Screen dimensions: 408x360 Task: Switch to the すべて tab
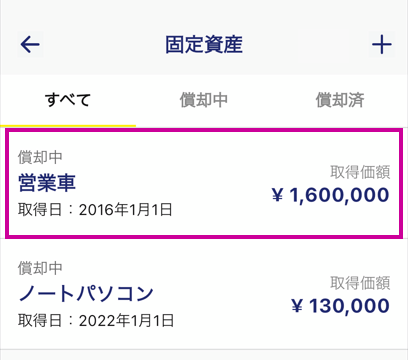click(x=68, y=100)
